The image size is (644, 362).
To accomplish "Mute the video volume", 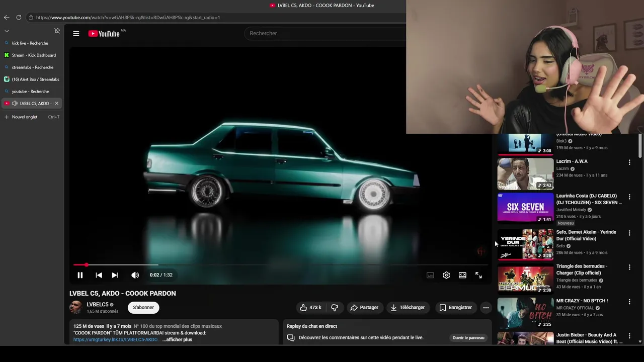I will 135,275.
